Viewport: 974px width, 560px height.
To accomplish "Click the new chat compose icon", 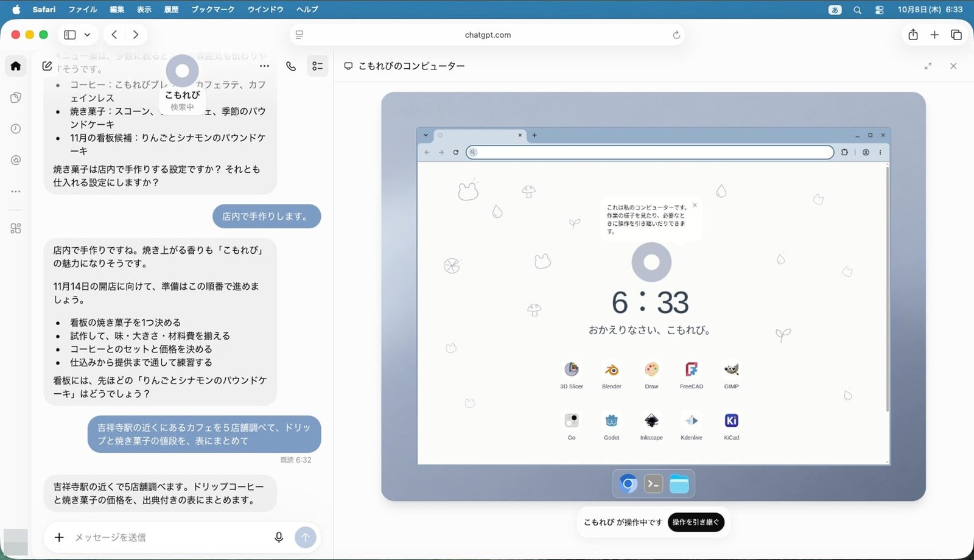I will (x=47, y=66).
